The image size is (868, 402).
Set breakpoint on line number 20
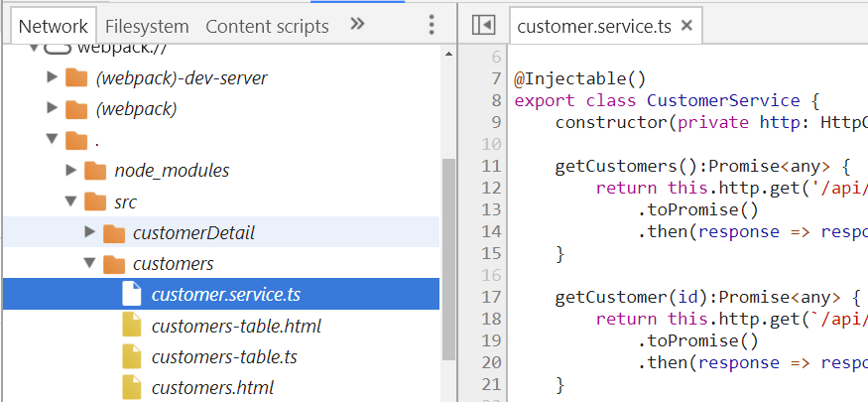[x=491, y=362]
